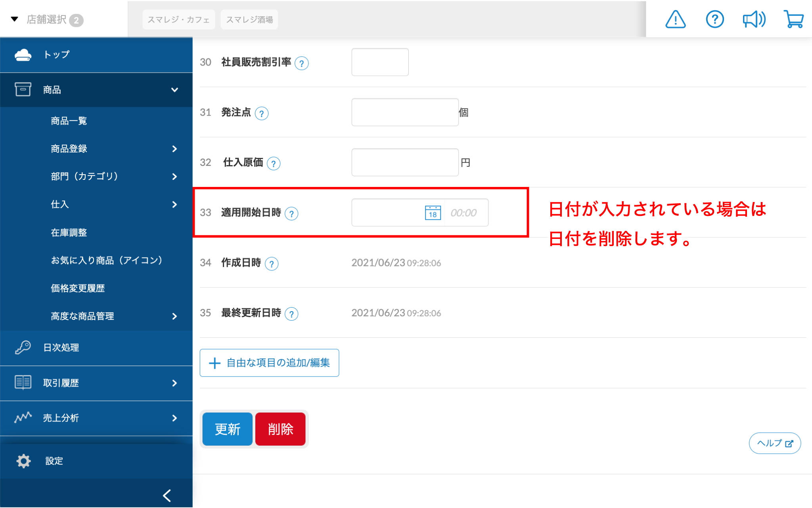Open the shopping cart icon
This screenshot has height=508, width=812.
(x=793, y=19)
